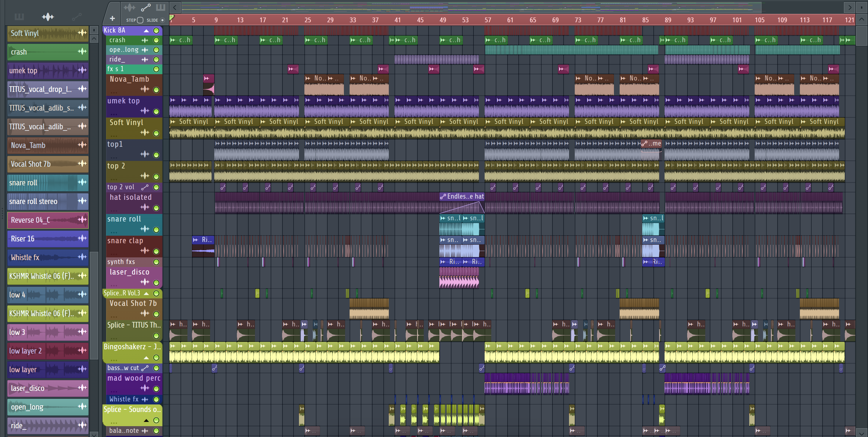Image resolution: width=868 pixels, height=437 pixels.
Task: Open waveform icon of Soft Vinyl picker item
Action: [x=82, y=33]
